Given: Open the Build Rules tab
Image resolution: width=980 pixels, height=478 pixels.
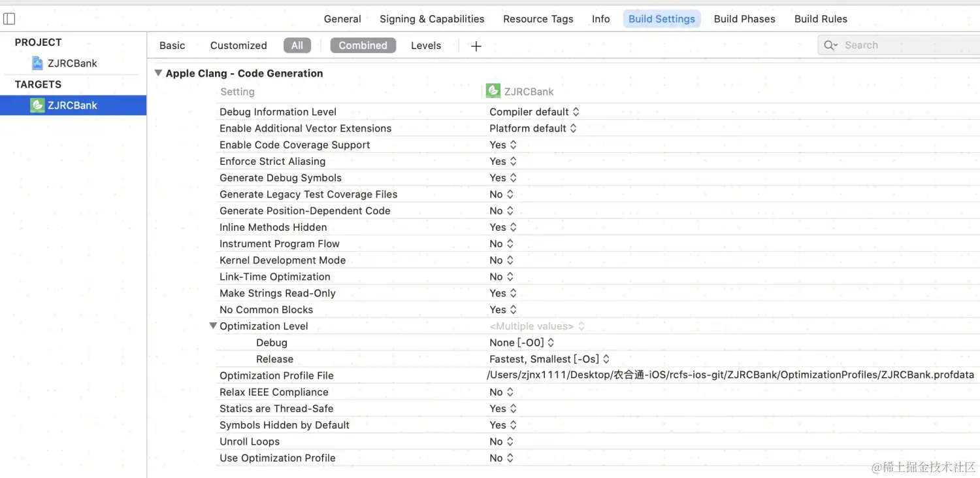Looking at the screenshot, I should click(821, 19).
